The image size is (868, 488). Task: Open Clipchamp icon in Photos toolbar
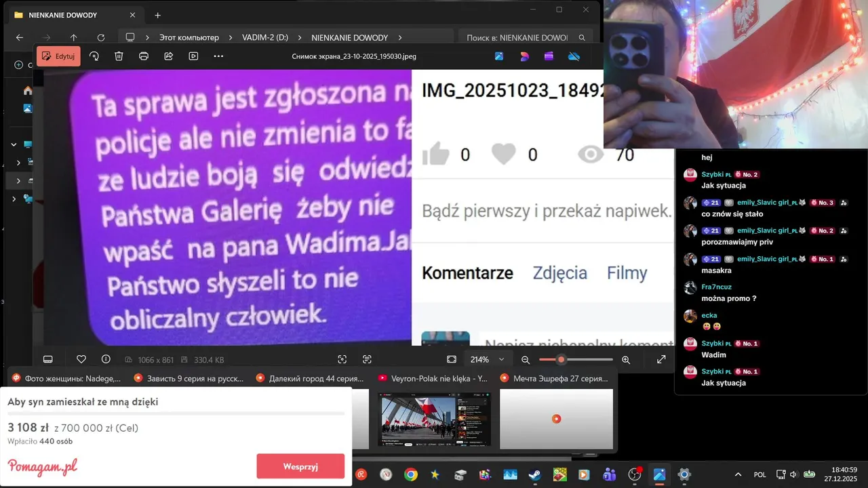tap(549, 56)
